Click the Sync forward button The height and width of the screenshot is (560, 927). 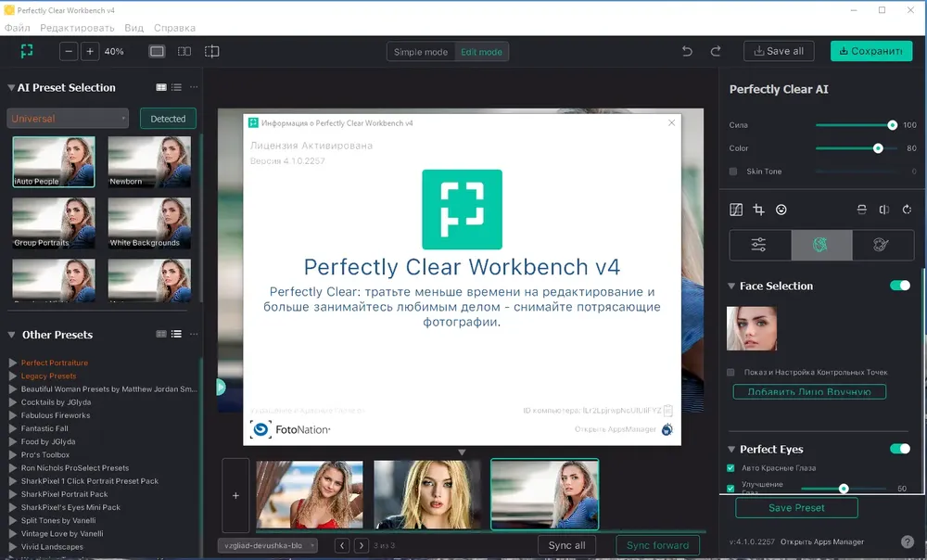pyautogui.click(x=658, y=545)
